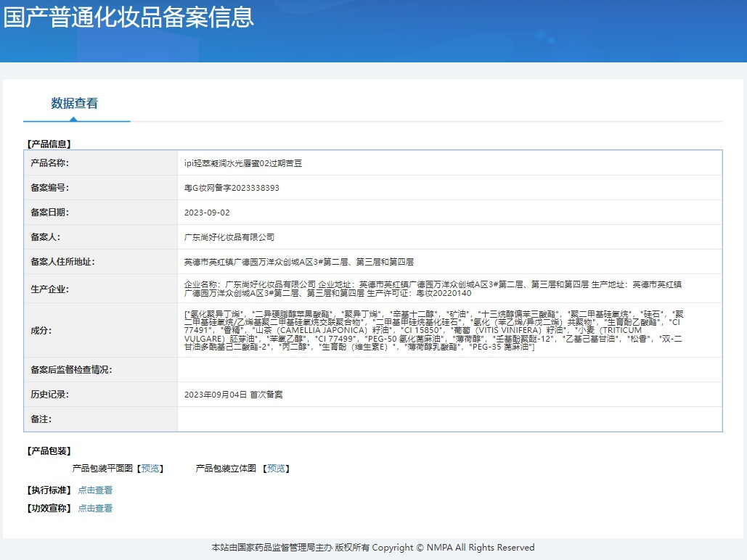The width and height of the screenshot is (747, 560).
Task: Click the 生产企业 label cell
Action: tap(100, 289)
